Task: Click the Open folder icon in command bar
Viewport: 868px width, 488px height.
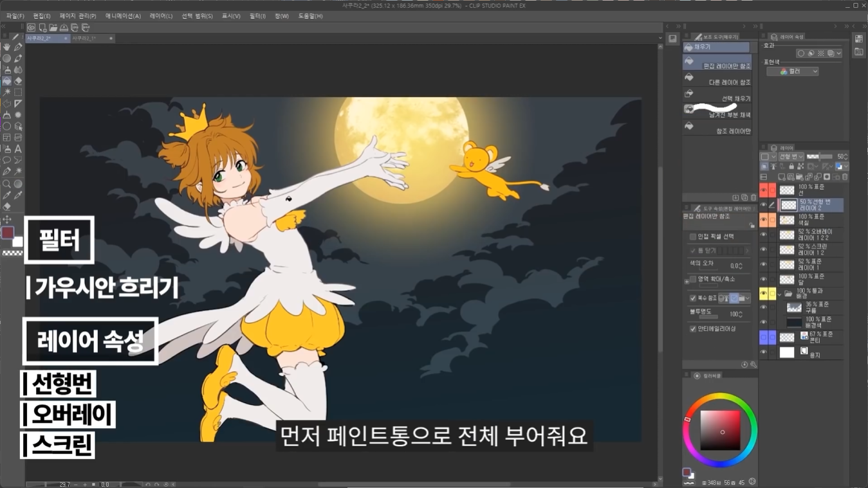Action: click(53, 28)
